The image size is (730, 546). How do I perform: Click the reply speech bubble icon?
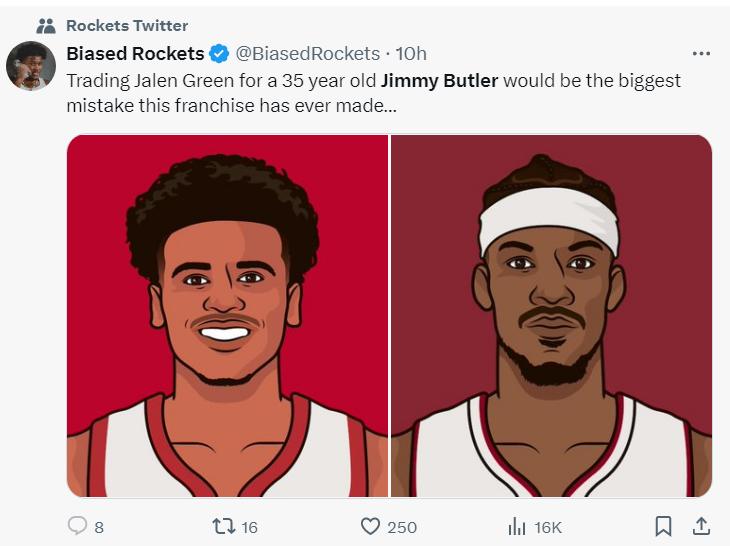tap(77, 526)
